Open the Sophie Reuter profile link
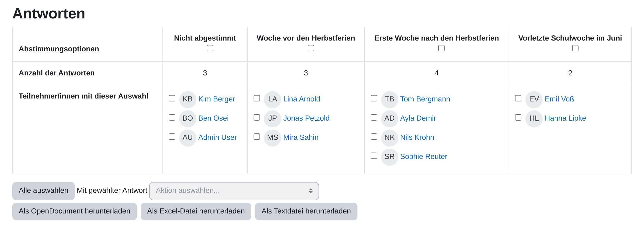 (x=423, y=157)
